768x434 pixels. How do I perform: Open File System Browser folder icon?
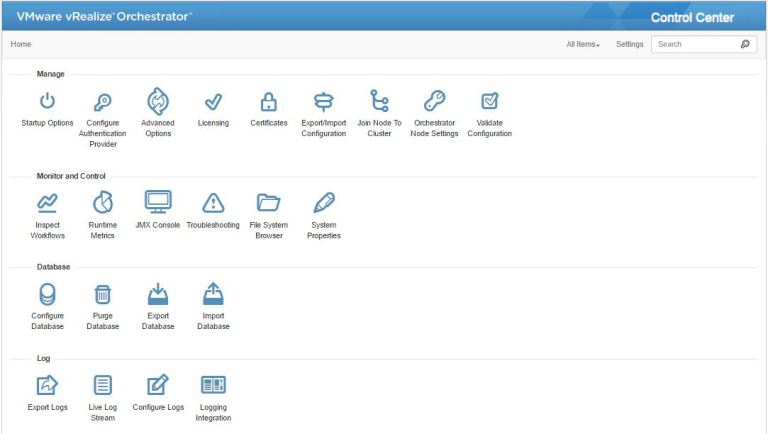268,203
